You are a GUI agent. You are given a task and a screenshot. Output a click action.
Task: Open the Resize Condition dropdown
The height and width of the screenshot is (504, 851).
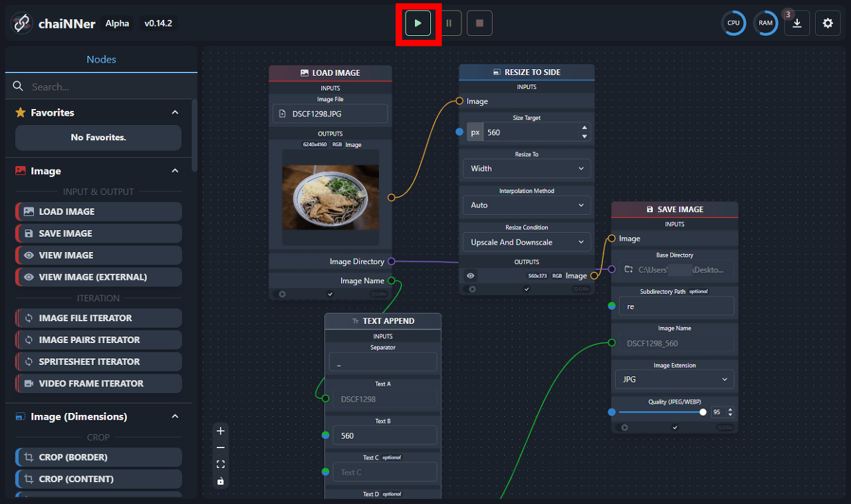point(527,242)
